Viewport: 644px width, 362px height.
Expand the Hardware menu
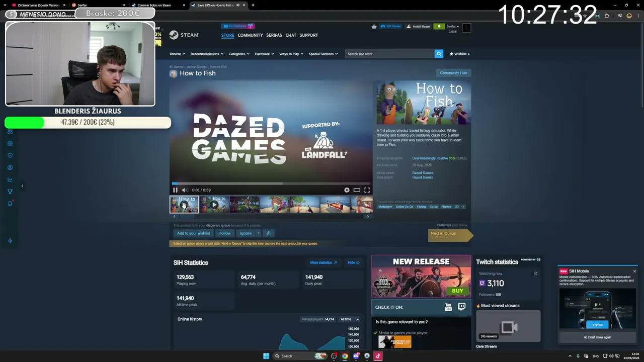coord(264,54)
